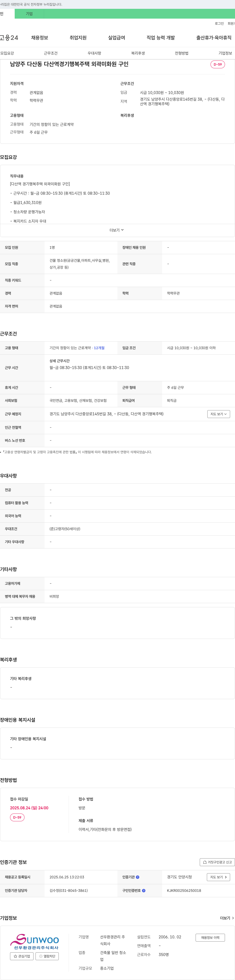
Task: Click 사회보험 value 국민연금, 고용보험
Action: point(78,401)
